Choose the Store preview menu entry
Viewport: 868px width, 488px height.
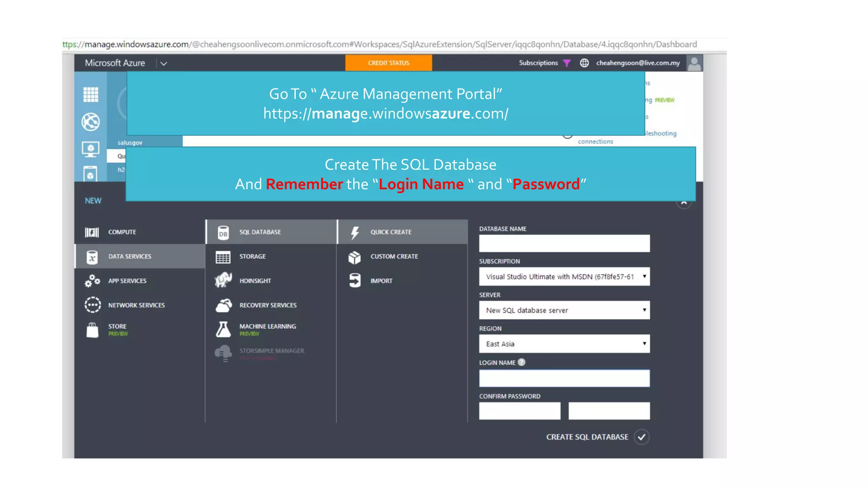[x=140, y=330]
